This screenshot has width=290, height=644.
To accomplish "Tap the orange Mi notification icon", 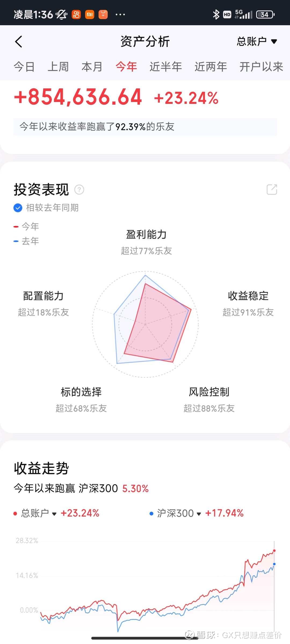I will tap(90, 14).
